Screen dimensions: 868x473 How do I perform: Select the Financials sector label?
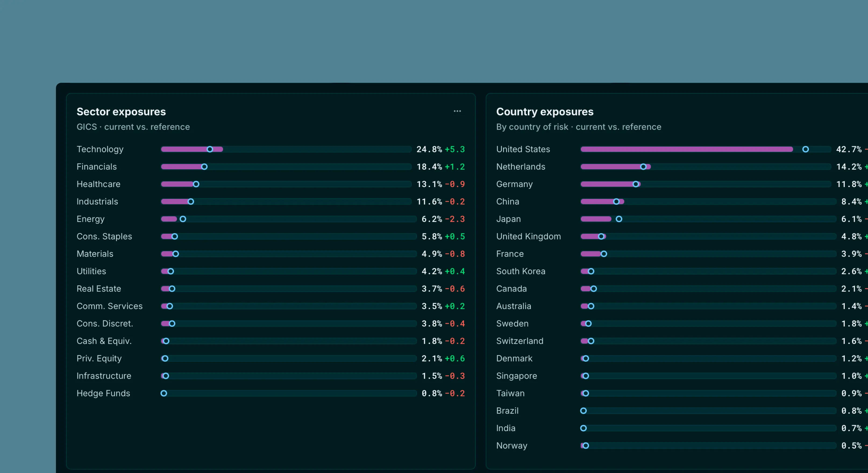pyautogui.click(x=96, y=167)
